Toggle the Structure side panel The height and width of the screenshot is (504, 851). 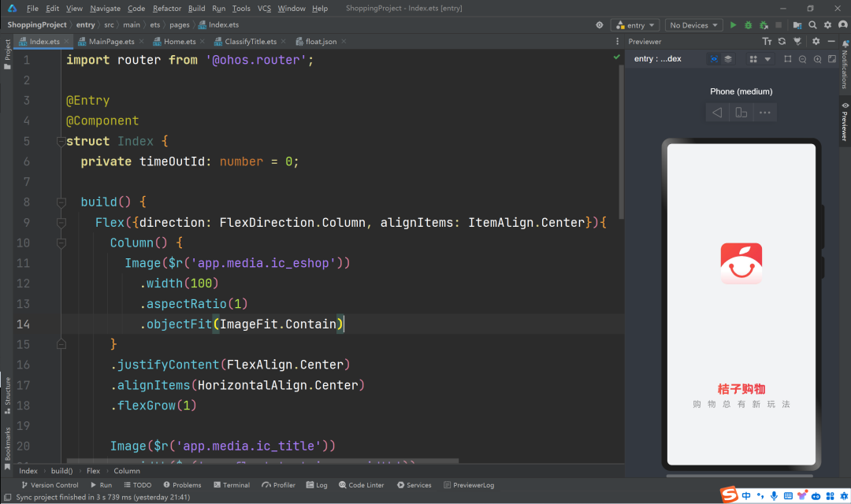[7, 395]
